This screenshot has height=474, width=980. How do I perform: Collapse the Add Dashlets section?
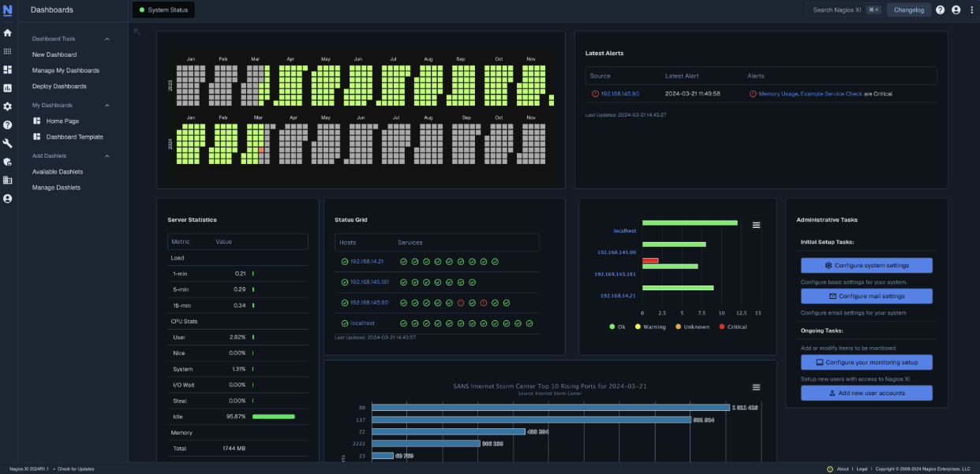tap(107, 155)
